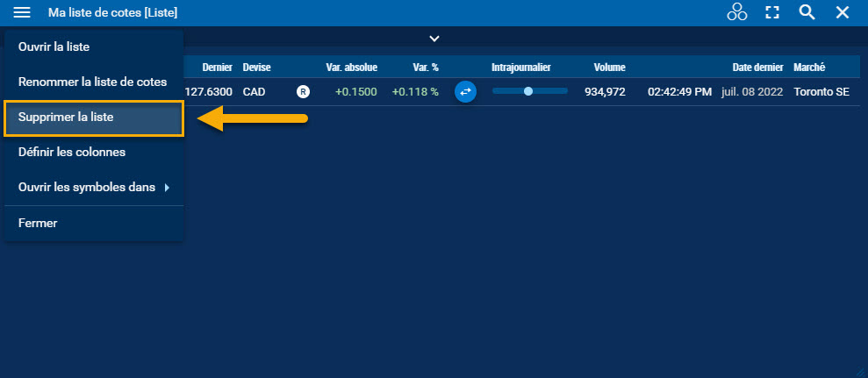Click the blue swap arrows icon
The width and height of the screenshot is (868, 378).
[465, 91]
